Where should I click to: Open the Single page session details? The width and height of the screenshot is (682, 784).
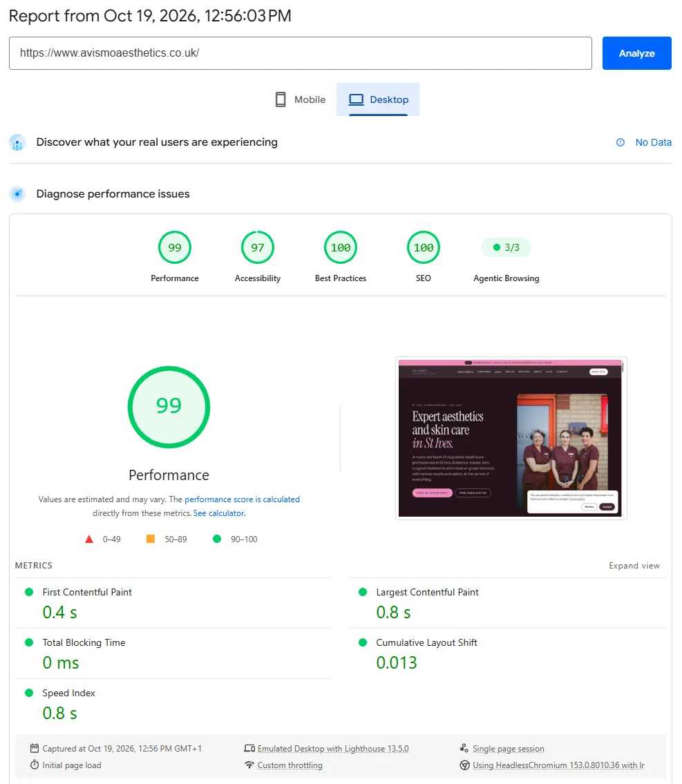(509, 749)
